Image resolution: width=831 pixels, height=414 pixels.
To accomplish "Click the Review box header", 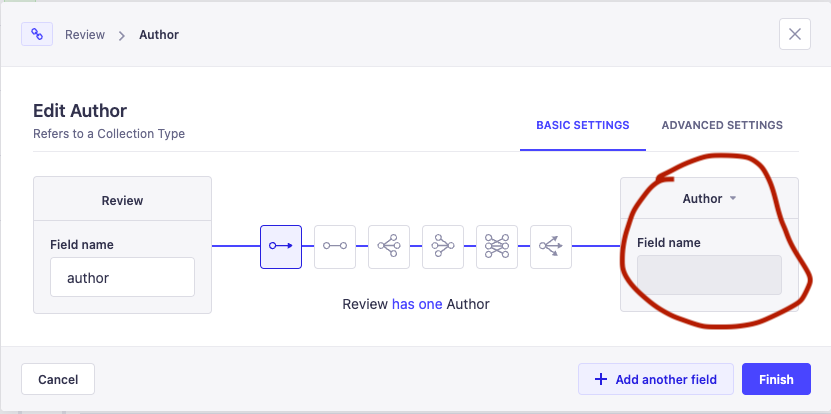I will click(122, 200).
